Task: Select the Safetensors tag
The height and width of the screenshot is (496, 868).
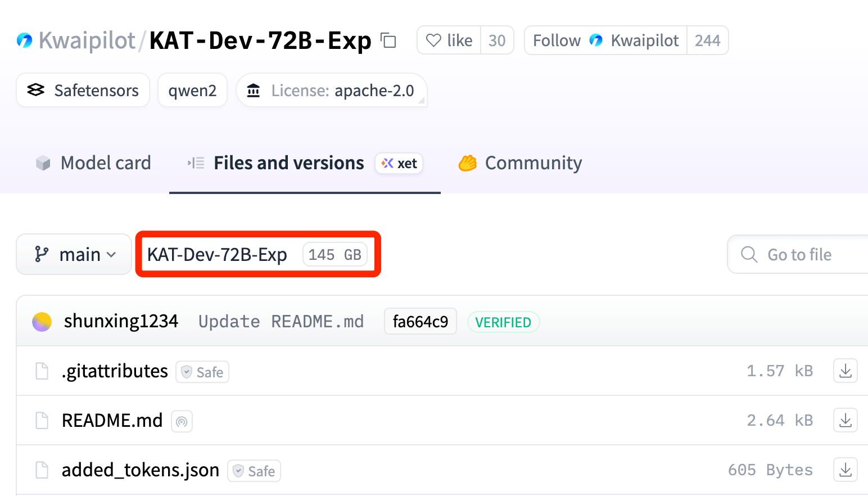Action: (x=83, y=90)
